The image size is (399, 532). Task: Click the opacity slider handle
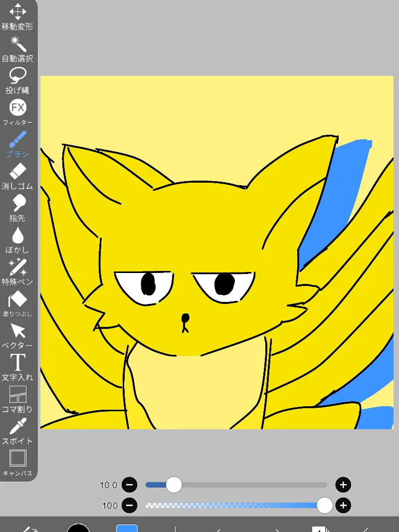(324, 506)
